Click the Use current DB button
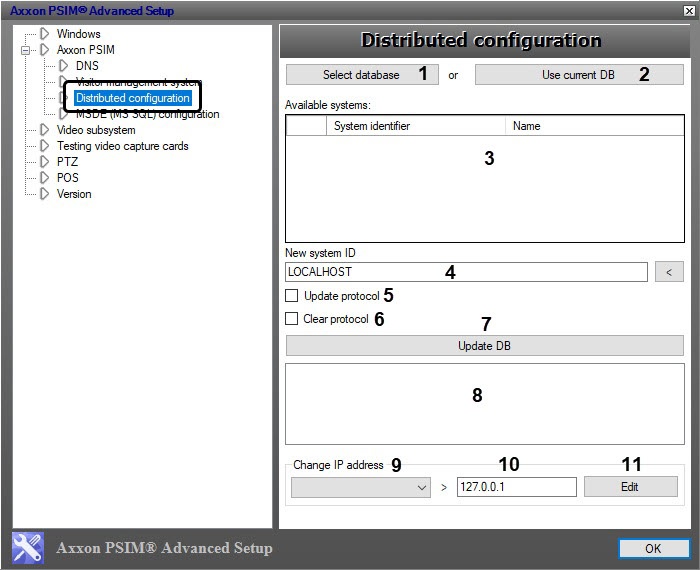The height and width of the screenshot is (570, 700). (579, 75)
